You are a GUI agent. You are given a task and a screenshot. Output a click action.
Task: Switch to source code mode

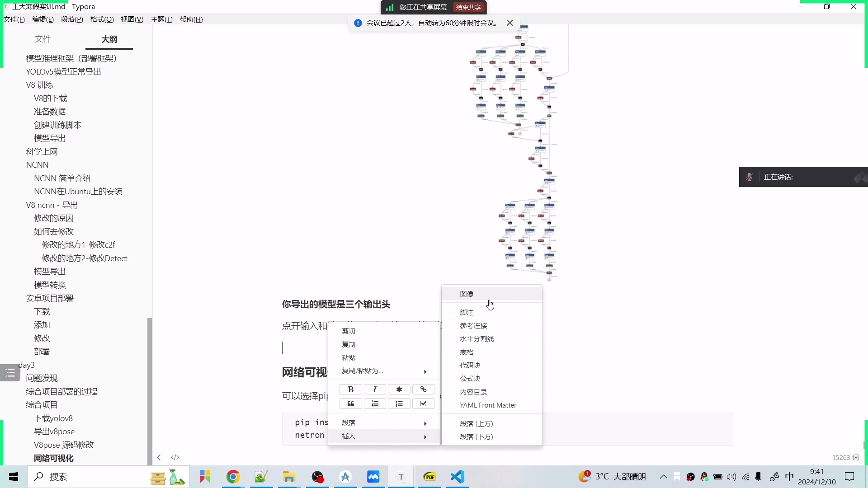[x=175, y=457]
